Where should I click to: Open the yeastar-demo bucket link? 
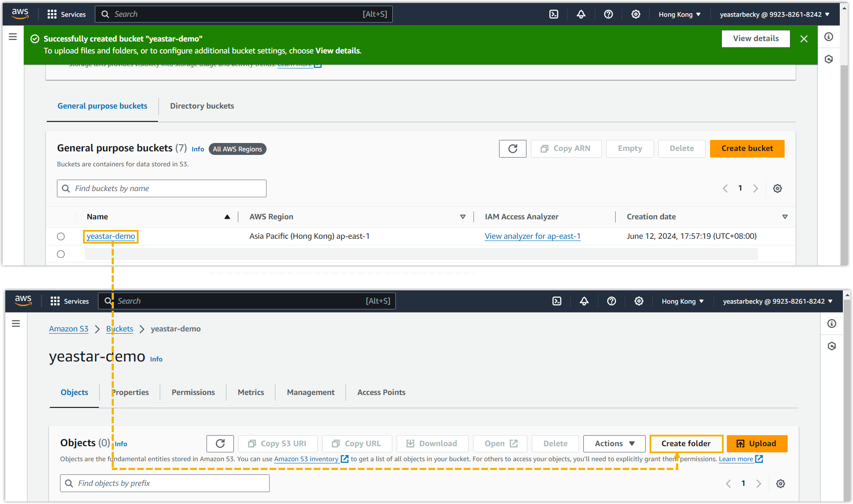[111, 237]
